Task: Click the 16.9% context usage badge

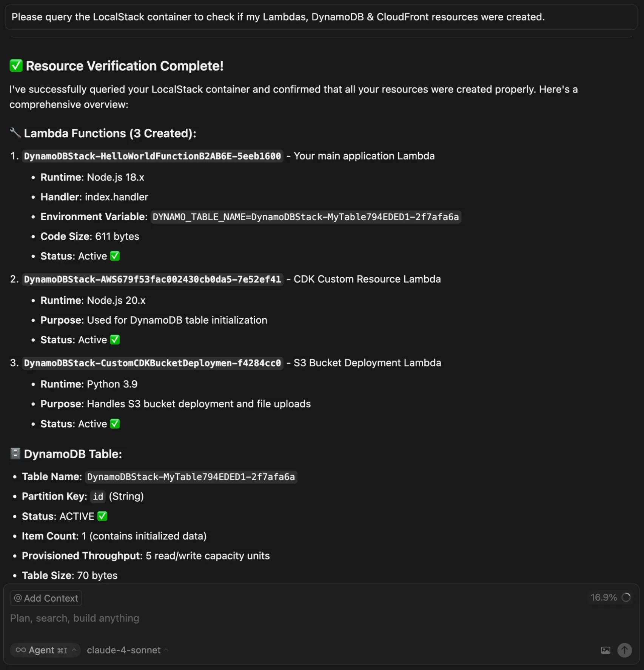Action: point(603,597)
